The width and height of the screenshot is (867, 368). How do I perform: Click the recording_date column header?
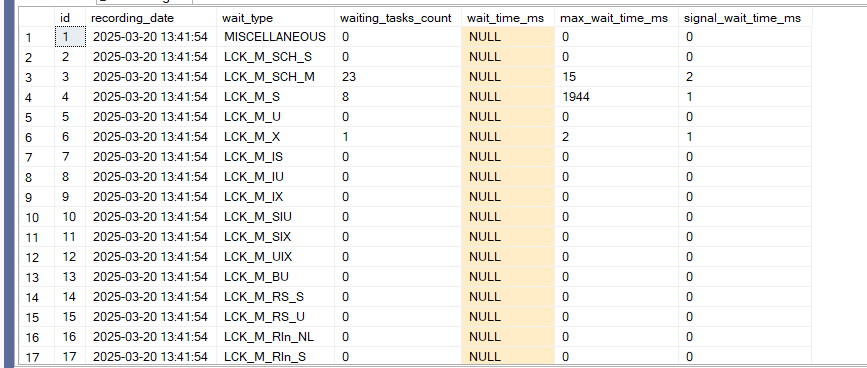coord(150,18)
